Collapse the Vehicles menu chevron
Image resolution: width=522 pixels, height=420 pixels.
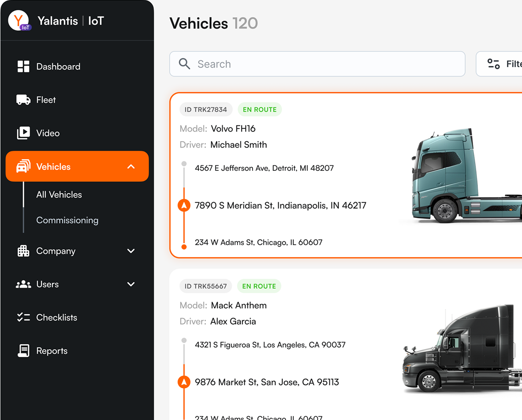131,167
